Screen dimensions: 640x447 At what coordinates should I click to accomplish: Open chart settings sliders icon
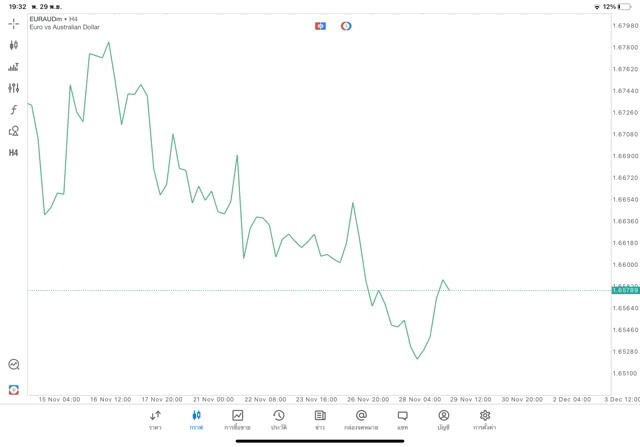pyautogui.click(x=14, y=88)
